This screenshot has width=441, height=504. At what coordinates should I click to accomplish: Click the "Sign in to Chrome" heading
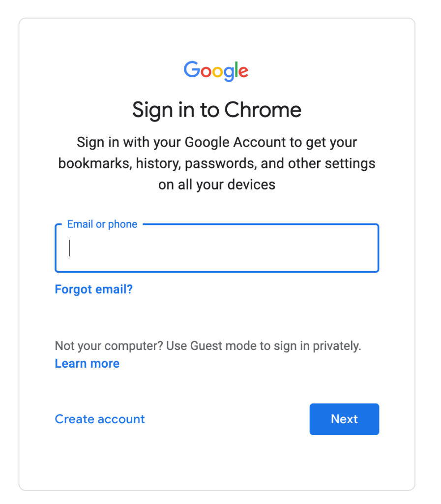pos(216,110)
